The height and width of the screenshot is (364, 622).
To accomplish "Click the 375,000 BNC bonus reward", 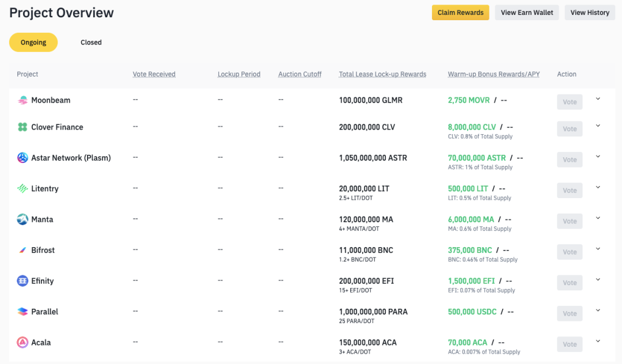I will tap(470, 250).
